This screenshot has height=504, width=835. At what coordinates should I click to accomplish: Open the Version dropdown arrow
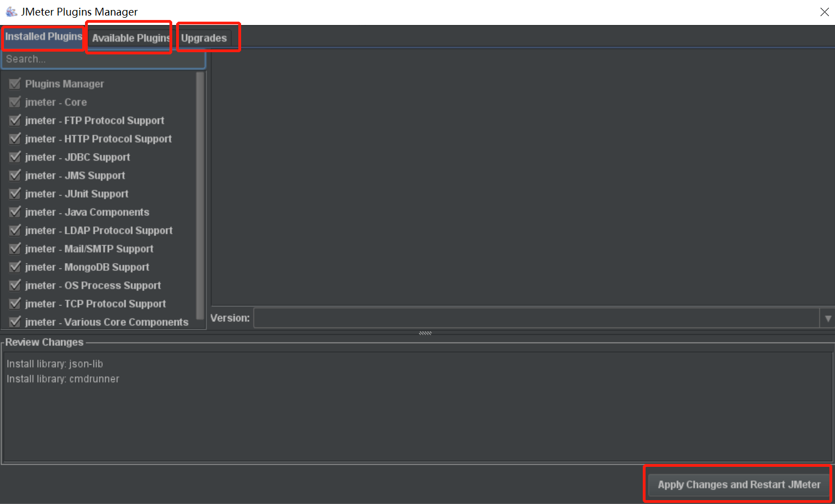coord(828,318)
